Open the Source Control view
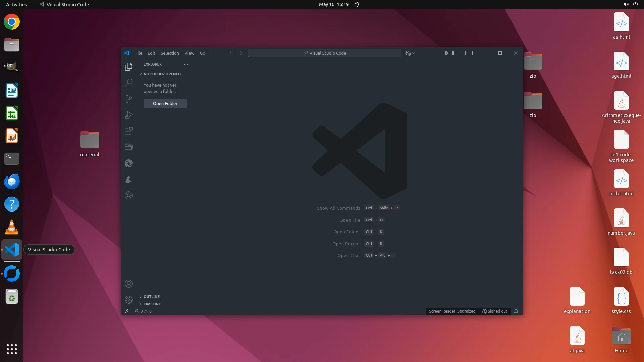 (x=129, y=99)
